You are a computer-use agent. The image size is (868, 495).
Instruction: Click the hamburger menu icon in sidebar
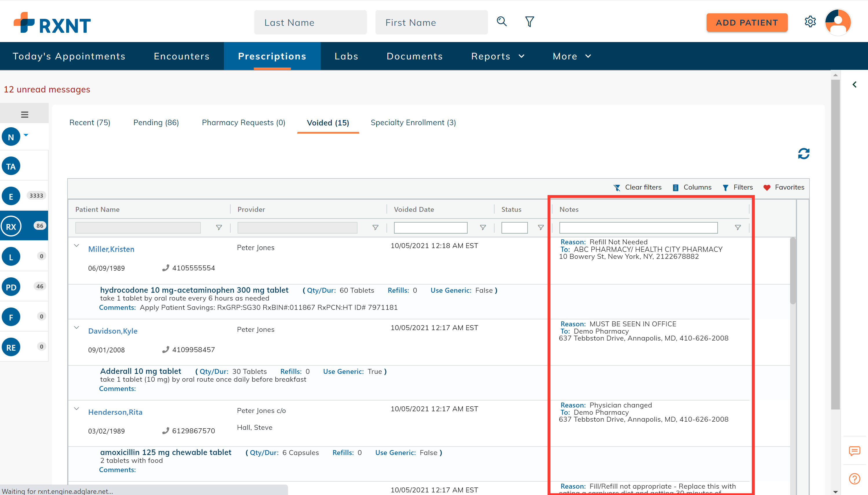pyautogui.click(x=24, y=114)
